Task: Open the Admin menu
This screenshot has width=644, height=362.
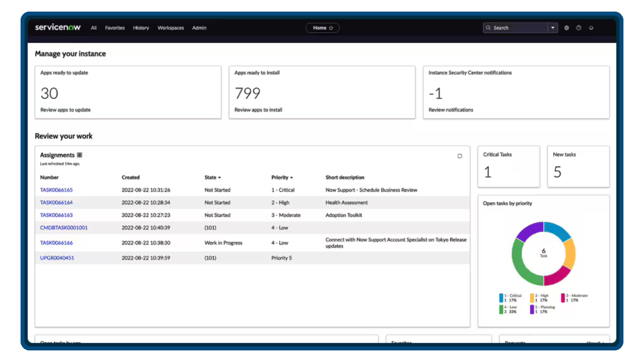Action: (x=199, y=28)
